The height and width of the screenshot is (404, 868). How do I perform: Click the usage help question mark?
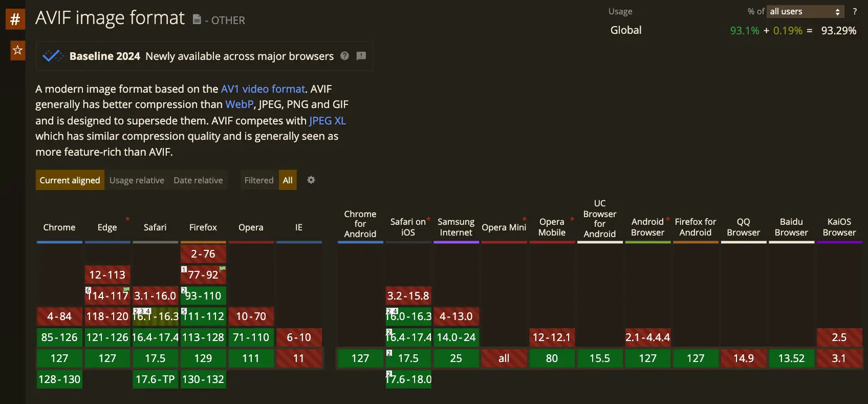(855, 11)
